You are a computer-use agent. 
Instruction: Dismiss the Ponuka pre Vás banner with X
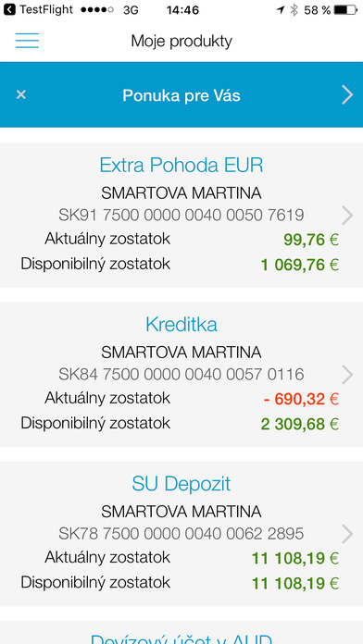point(21,95)
